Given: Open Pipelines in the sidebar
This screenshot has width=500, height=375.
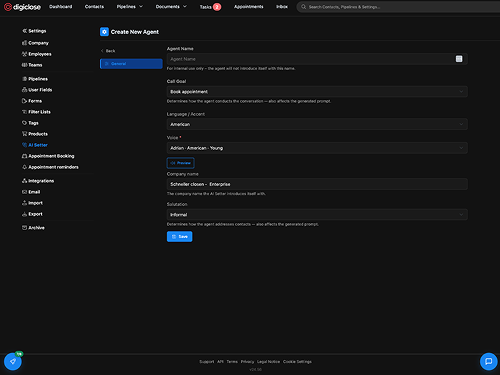Looking at the screenshot, I should click(x=35, y=79).
